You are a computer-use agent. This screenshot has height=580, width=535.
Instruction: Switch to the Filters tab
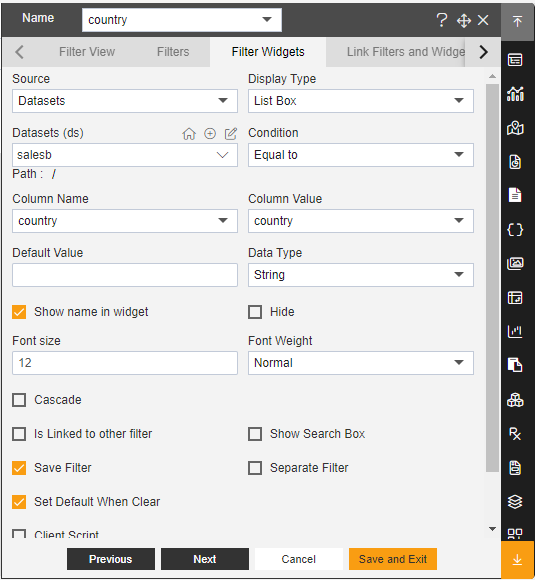(173, 52)
